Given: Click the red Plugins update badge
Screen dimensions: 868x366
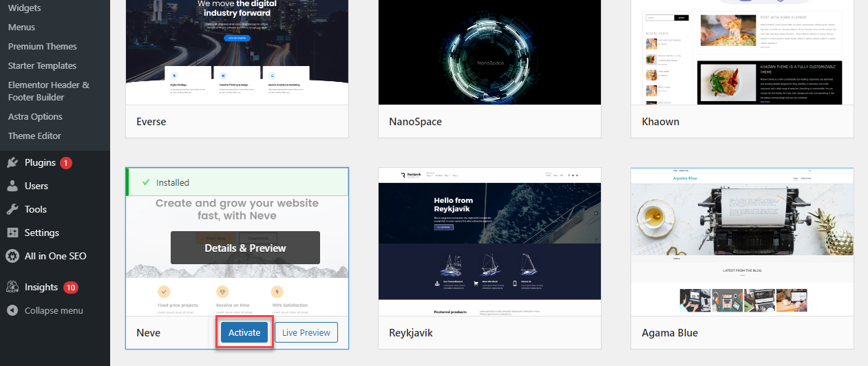Looking at the screenshot, I should pos(66,163).
